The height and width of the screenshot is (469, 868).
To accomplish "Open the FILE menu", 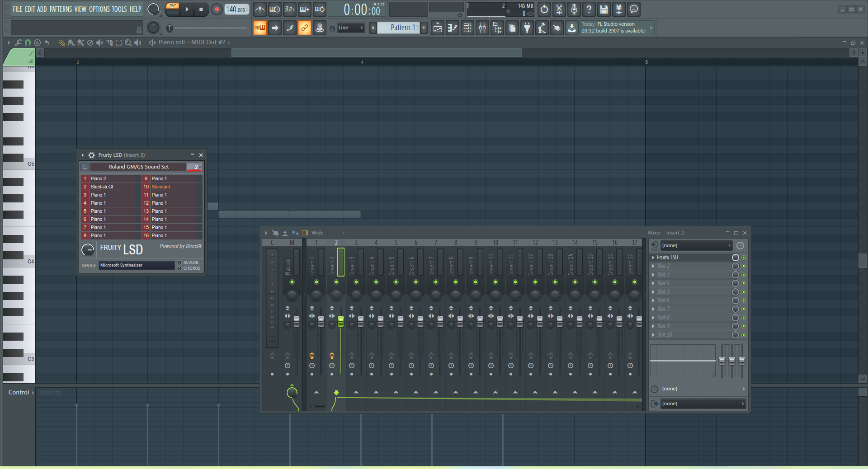I will point(18,9).
